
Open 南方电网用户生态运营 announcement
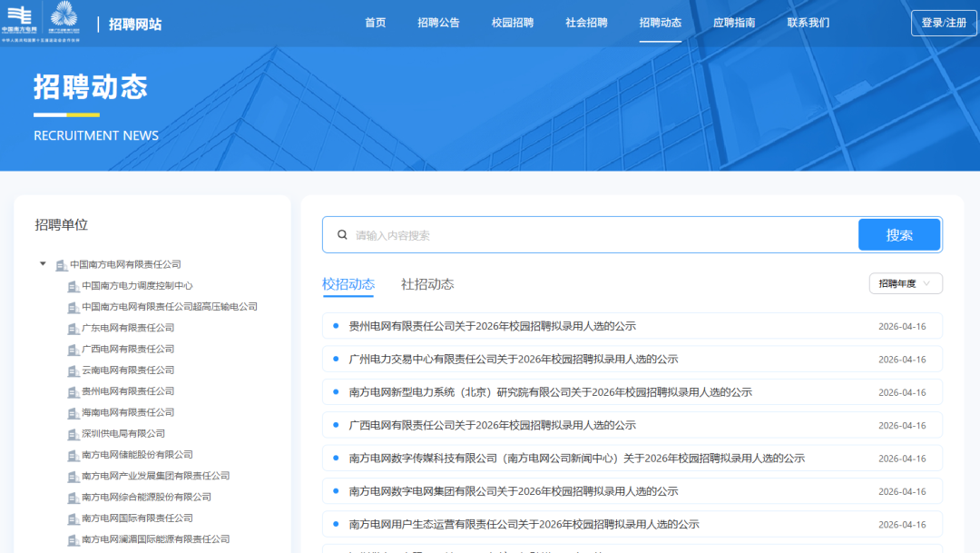pyautogui.click(x=632, y=524)
